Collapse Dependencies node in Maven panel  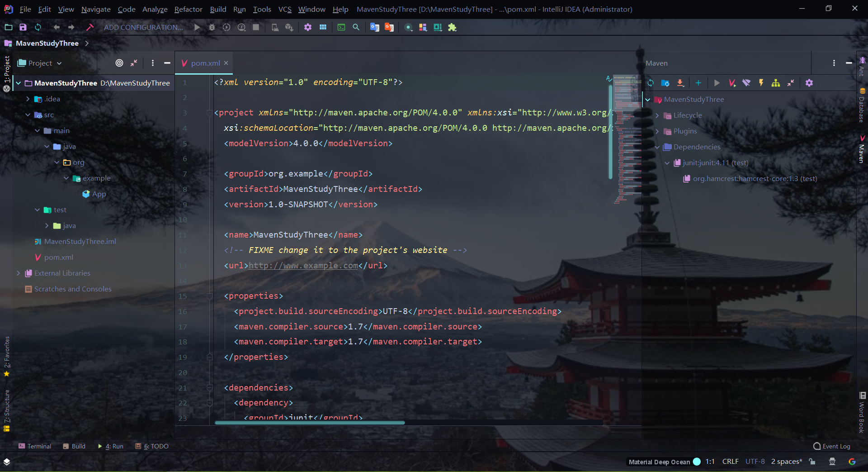pos(657,147)
